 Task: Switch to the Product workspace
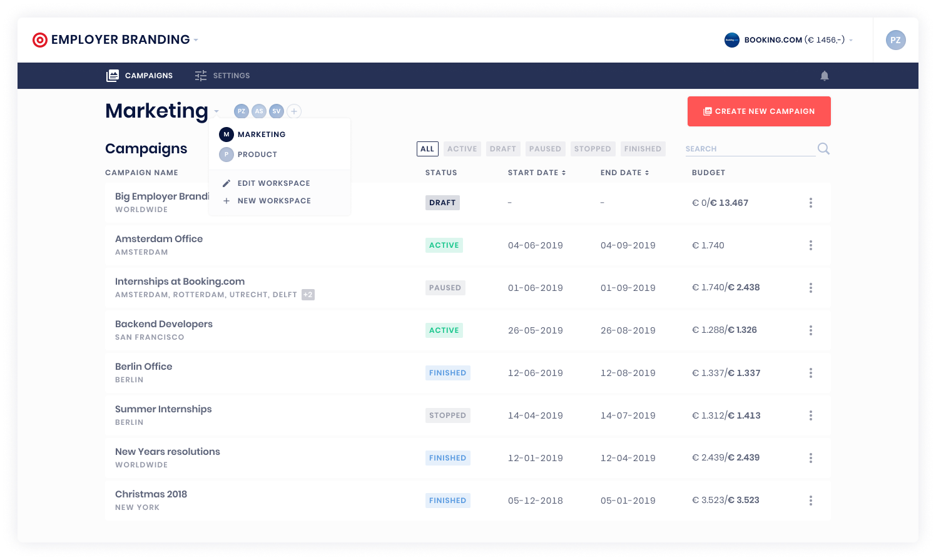point(280,155)
